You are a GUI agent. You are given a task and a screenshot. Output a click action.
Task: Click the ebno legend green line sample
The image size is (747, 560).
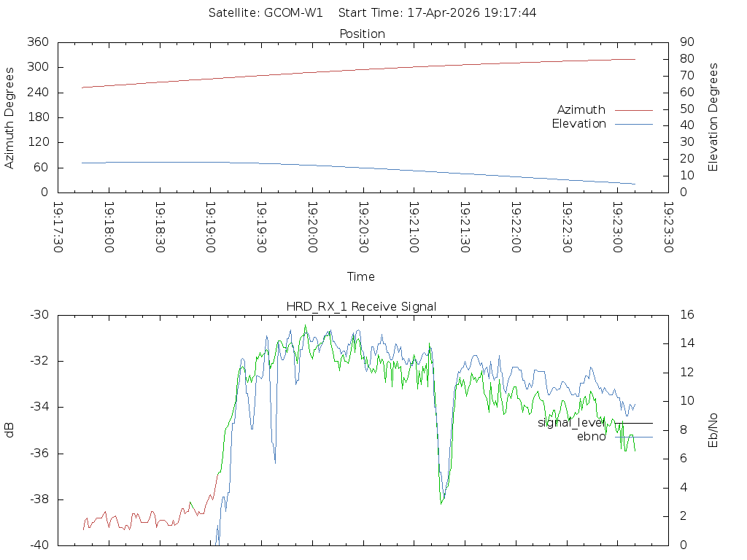click(x=633, y=437)
